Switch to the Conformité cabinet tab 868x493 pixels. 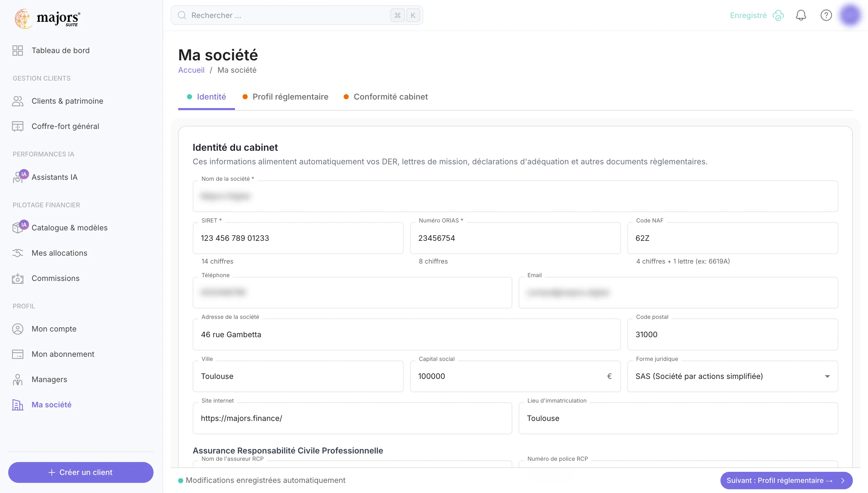[386, 97]
